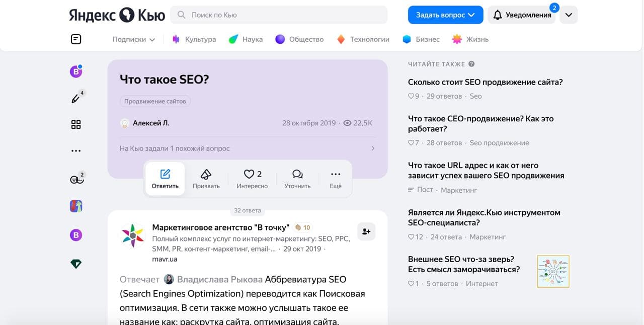Click the feed icon below the logo

point(76,39)
